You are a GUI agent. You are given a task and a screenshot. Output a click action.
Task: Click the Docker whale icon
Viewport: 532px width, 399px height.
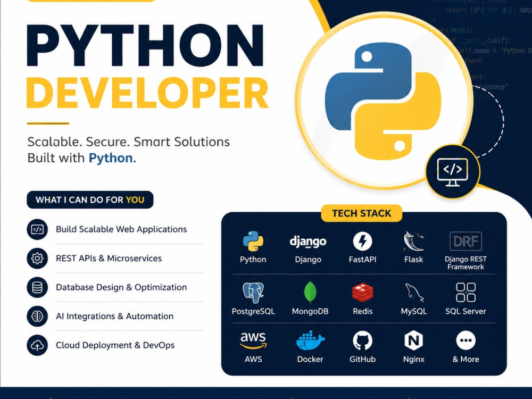310,340
